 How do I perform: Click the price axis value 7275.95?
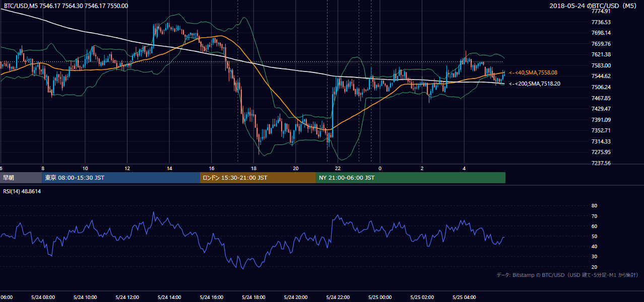601,152
